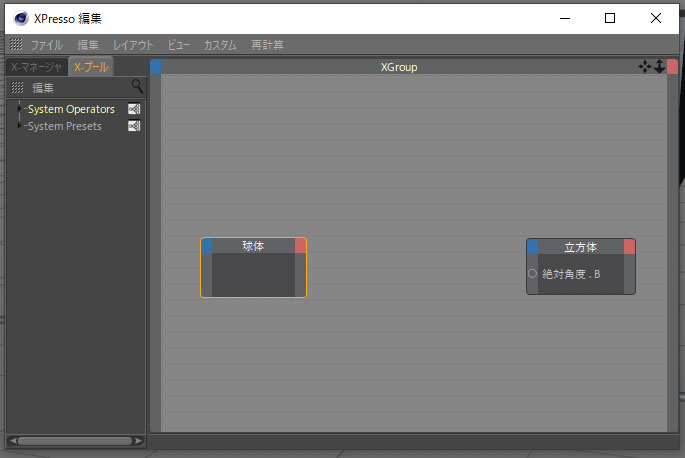Click the blue input corner of 立方体 node

[x=533, y=247]
